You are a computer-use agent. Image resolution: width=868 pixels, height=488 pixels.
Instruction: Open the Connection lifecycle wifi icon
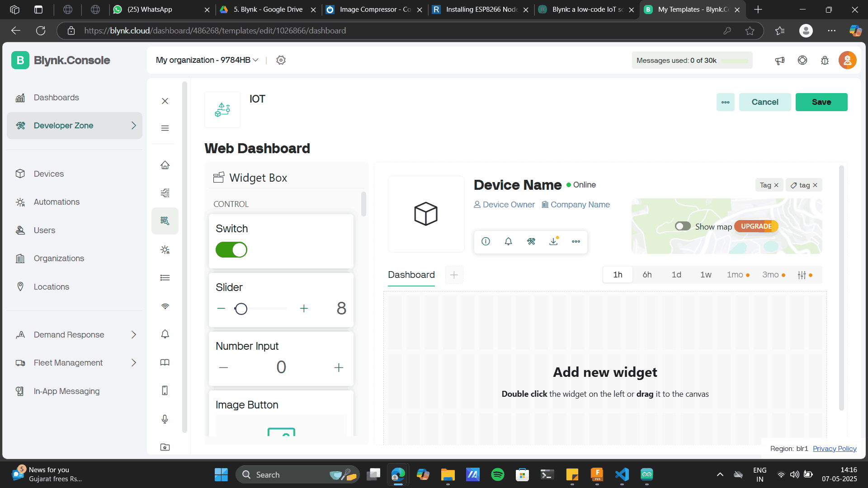[x=165, y=306]
